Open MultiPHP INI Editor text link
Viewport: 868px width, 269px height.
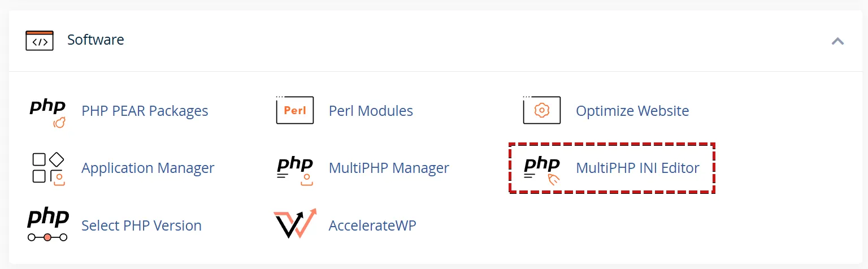tap(637, 168)
